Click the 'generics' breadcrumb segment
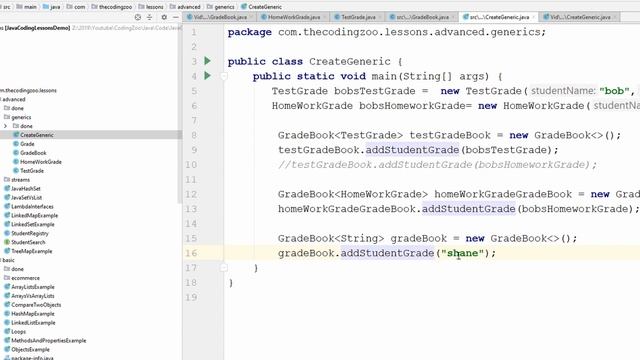The image size is (640, 360). click(x=224, y=7)
